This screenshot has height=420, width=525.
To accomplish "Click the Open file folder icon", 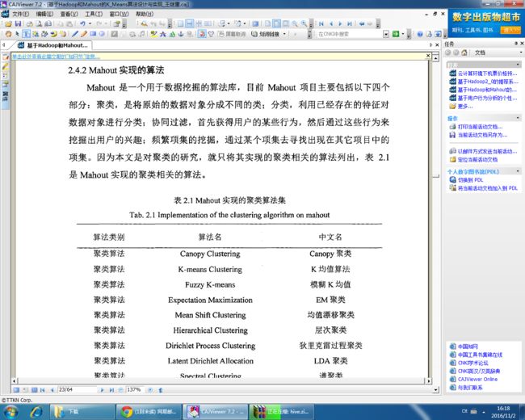I will [8, 23].
